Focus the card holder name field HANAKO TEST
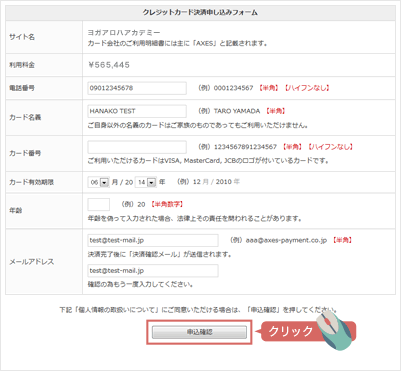Image resolution: width=401 pixels, height=371 pixels. [137, 111]
